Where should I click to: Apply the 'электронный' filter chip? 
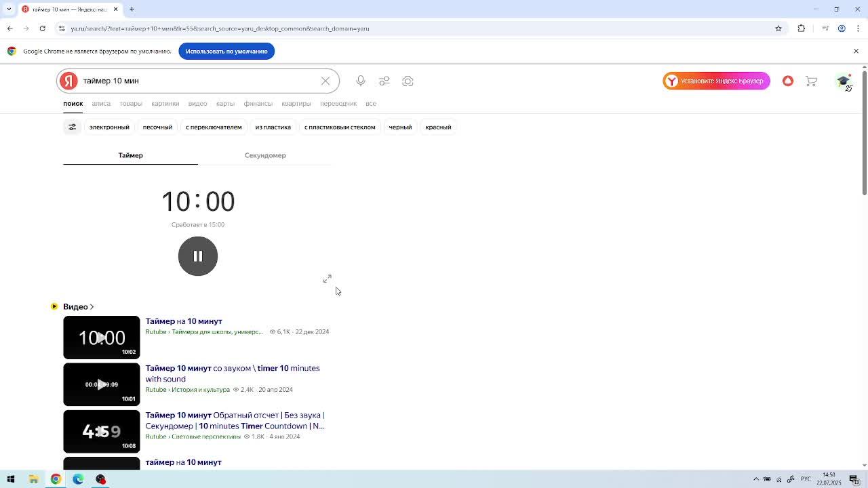tap(109, 127)
